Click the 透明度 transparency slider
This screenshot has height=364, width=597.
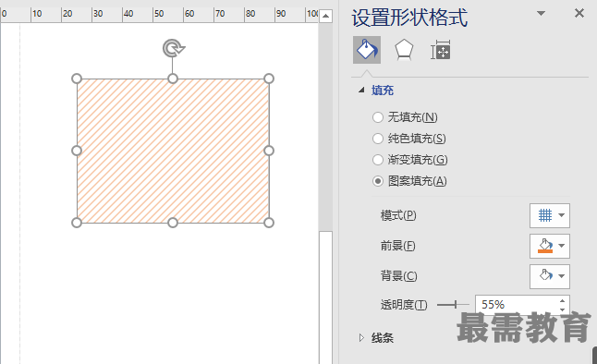(453, 305)
